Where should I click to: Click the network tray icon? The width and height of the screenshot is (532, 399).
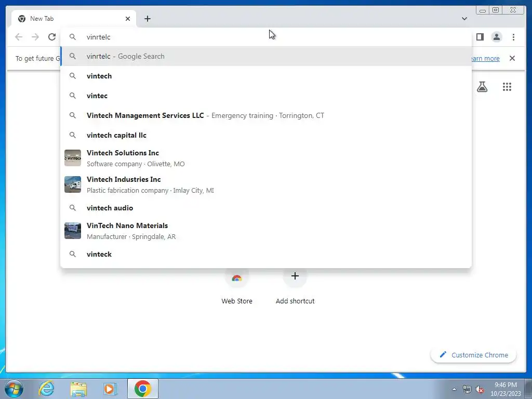(467, 389)
